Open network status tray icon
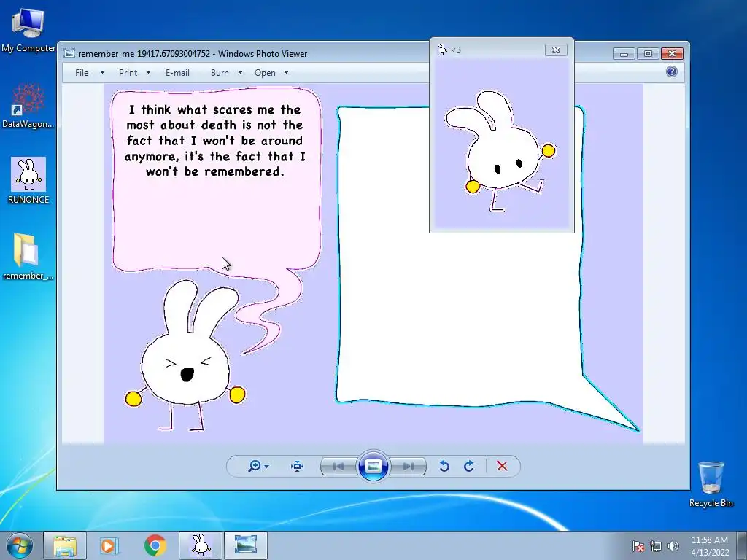Screen dimensions: 747x560 [x=656, y=546]
